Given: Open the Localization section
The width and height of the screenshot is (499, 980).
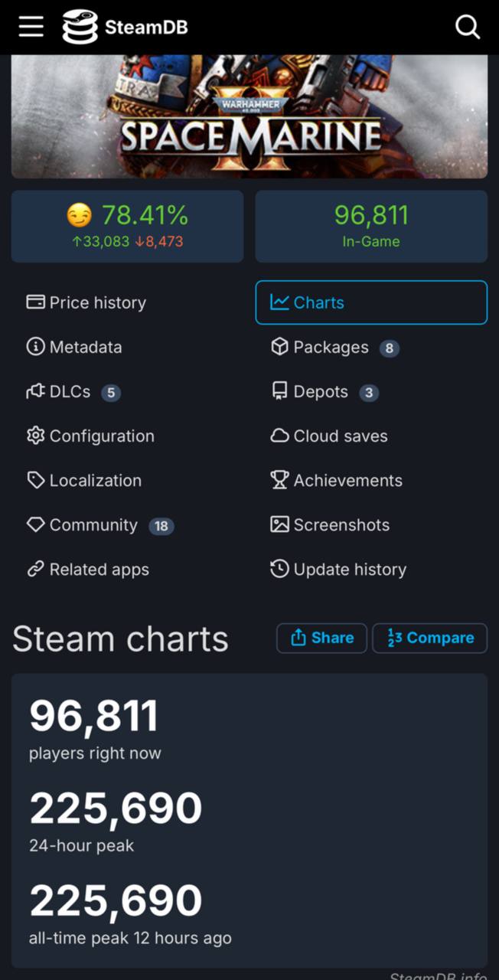Looking at the screenshot, I should pos(84,481).
